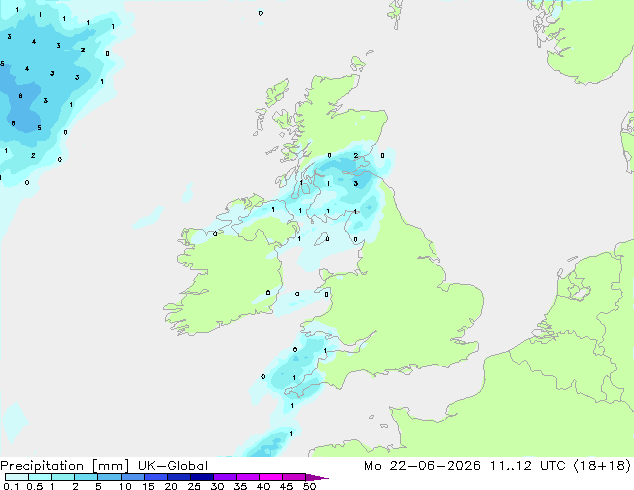Image resolution: width=634 pixels, height=490 pixels.
Task: Select the 30–35 mm purple legend swatch
Action: tap(224, 477)
